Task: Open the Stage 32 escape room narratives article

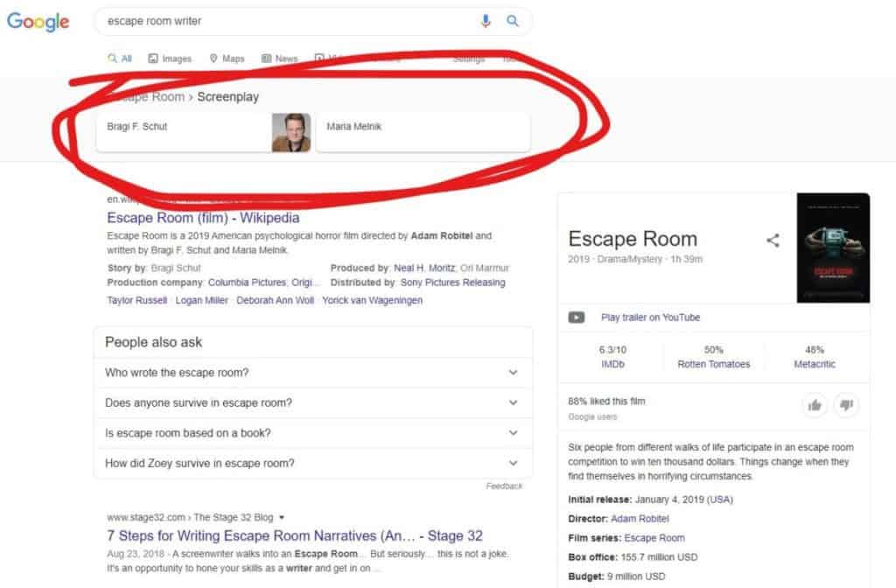Action: coord(294,535)
